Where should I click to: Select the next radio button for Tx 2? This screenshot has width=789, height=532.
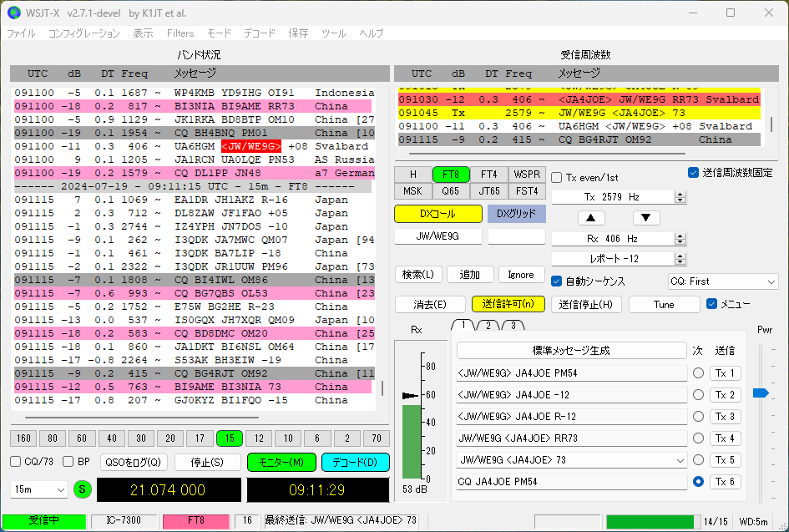[698, 394]
